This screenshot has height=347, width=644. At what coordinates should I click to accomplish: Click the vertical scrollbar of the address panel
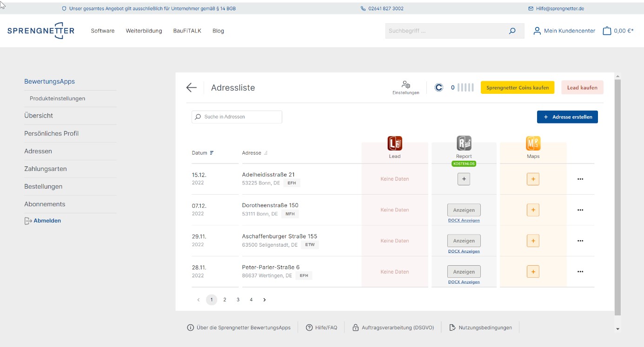(x=617, y=197)
